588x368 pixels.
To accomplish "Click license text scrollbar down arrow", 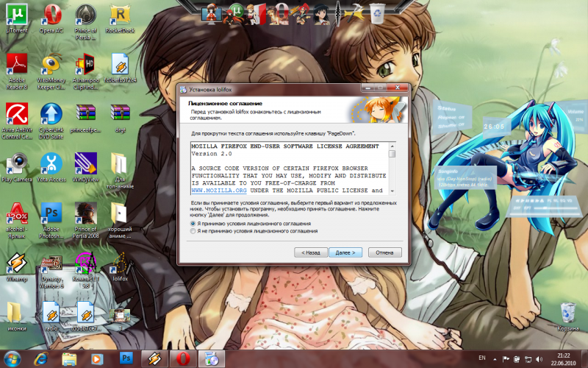I will coord(392,191).
